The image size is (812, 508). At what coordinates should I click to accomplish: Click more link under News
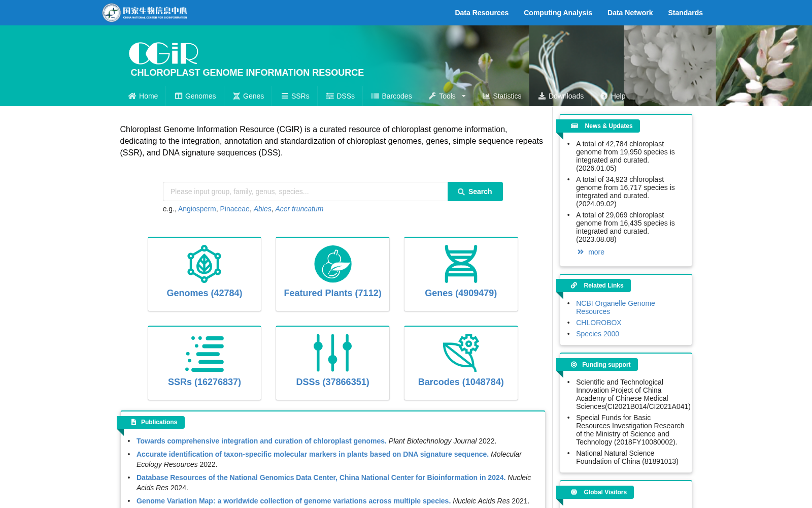click(596, 252)
